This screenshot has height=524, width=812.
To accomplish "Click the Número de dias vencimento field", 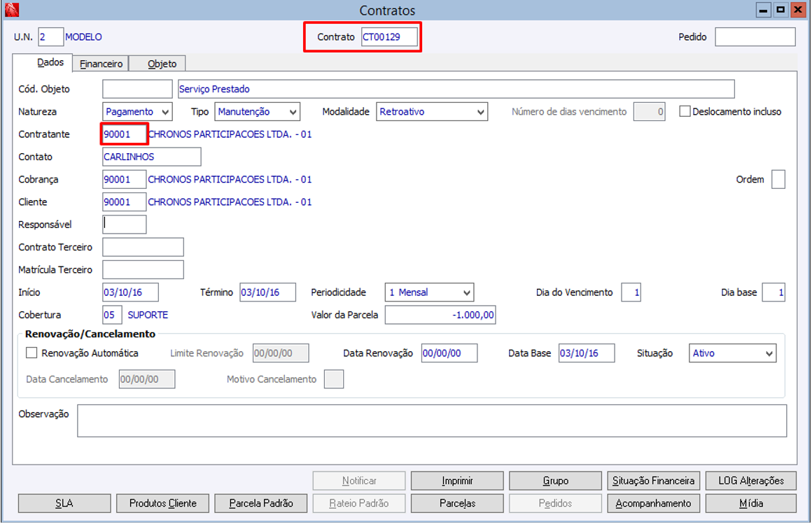I will coord(650,111).
